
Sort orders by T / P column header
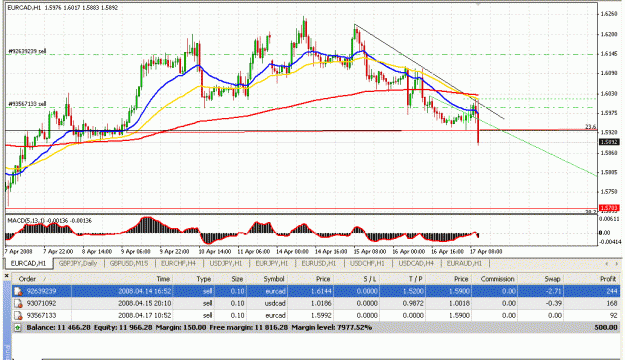415,279
